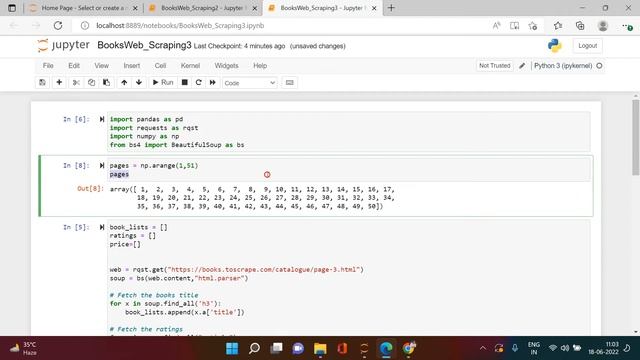Open the Kernel menu
The width and height of the screenshot is (640, 360).
[190, 66]
